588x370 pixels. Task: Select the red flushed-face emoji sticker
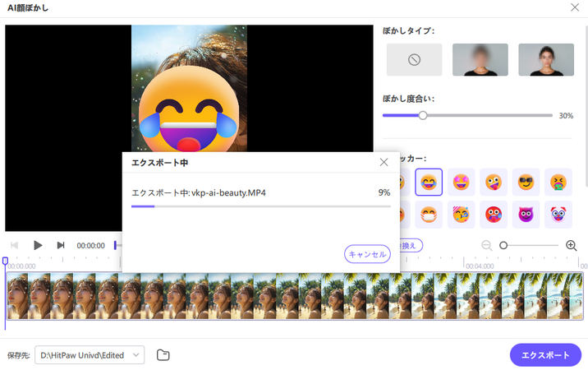click(494, 215)
